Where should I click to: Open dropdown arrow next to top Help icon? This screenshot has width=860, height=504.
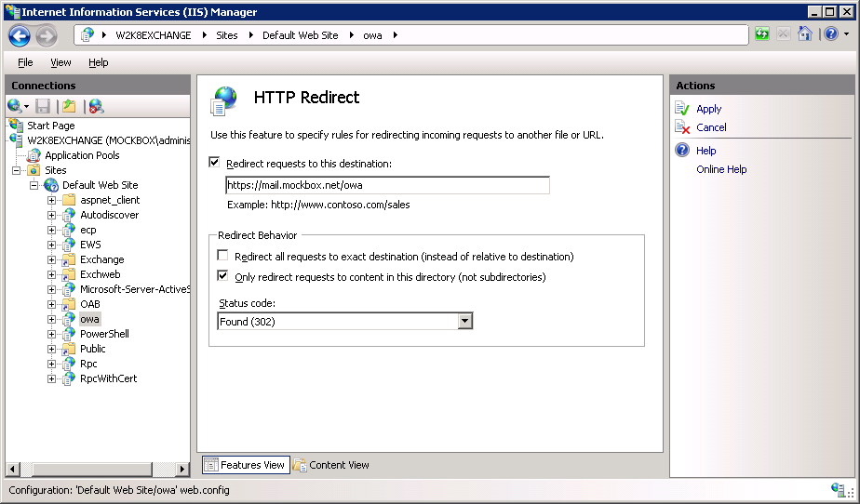[846, 34]
